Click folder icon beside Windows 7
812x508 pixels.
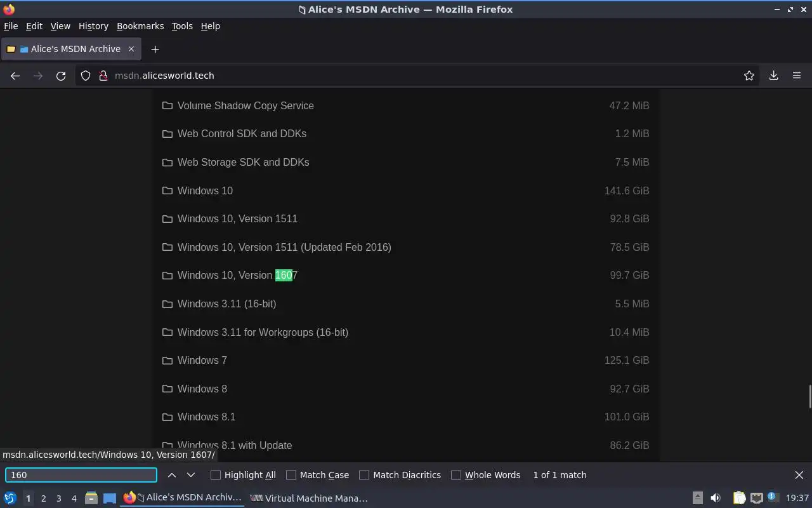coord(167,360)
